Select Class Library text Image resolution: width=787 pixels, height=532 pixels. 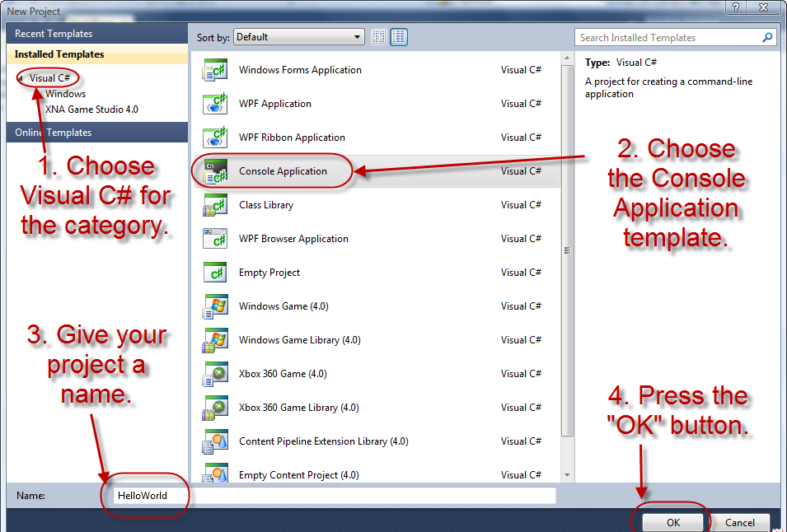pyautogui.click(x=266, y=205)
